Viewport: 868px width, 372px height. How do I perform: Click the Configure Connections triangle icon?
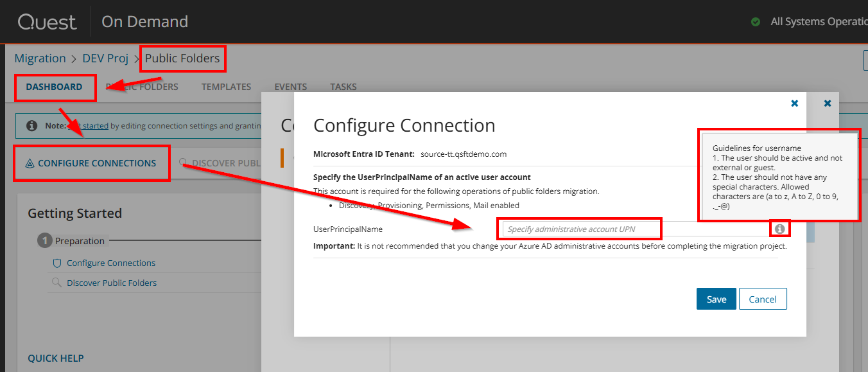point(30,163)
